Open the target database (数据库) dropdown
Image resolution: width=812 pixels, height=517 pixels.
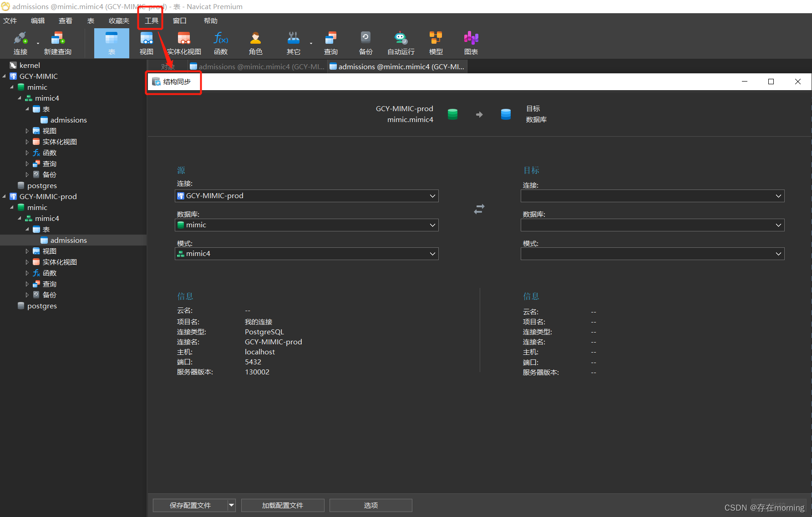click(x=652, y=225)
